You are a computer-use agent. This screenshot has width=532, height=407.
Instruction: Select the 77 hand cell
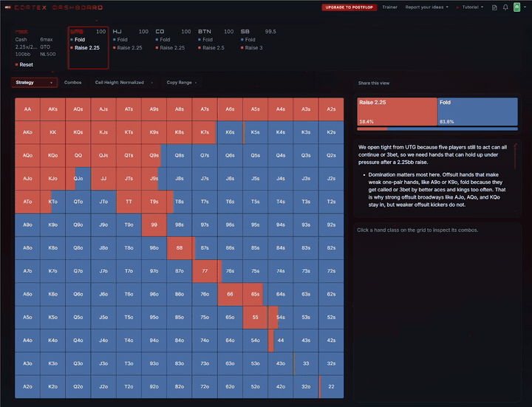click(x=205, y=271)
